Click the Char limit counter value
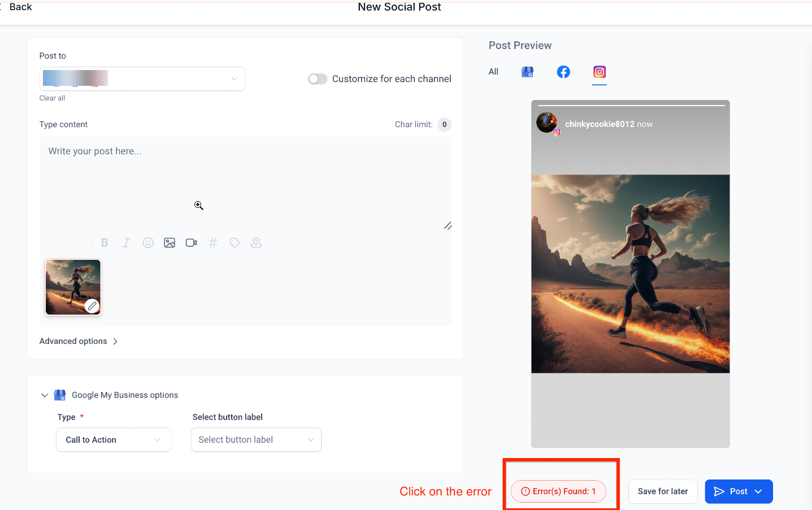This screenshot has width=812, height=510. 445,125
